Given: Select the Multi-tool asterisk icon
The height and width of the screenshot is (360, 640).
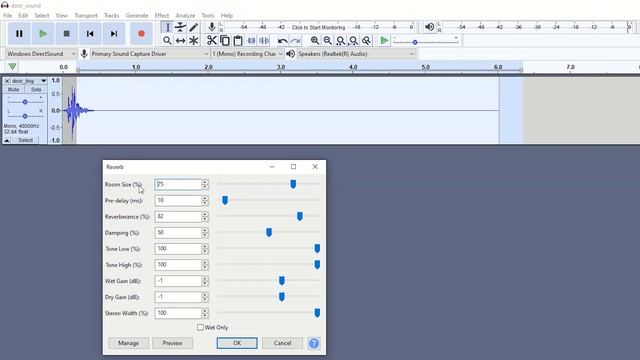Looking at the screenshot, I should [193, 40].
